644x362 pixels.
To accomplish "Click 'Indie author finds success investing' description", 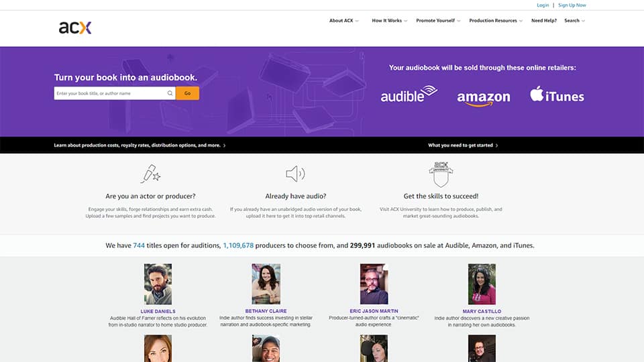I will coord(266,321).
